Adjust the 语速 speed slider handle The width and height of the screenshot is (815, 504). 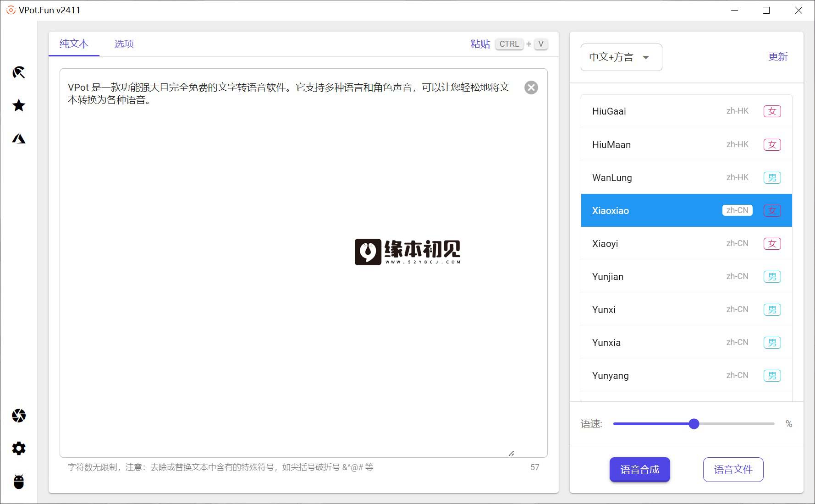694,424
